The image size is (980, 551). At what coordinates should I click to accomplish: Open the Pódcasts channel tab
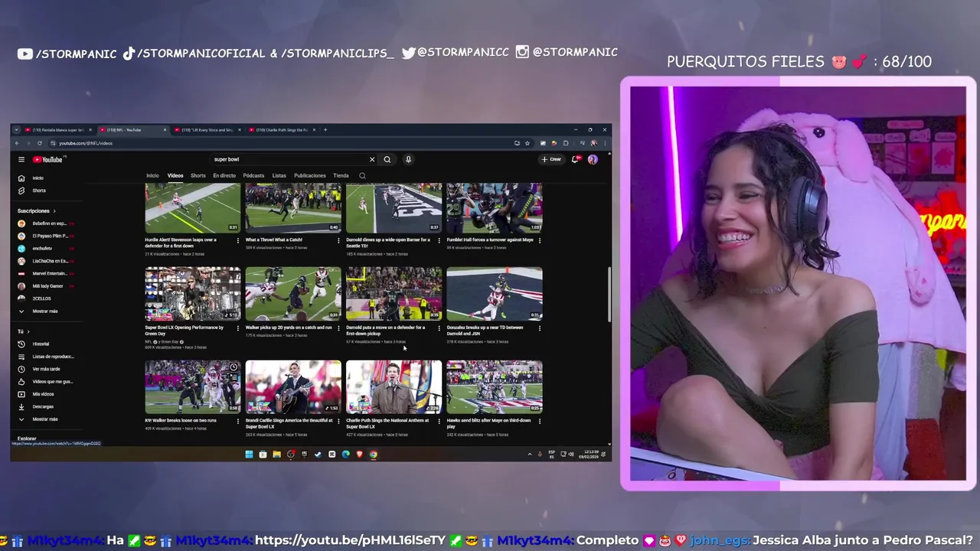253,175
